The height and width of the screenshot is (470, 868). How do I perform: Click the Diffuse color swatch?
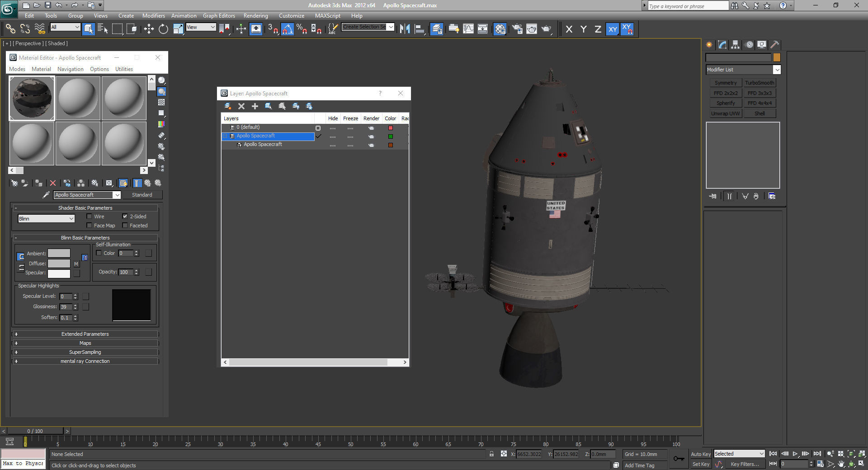tap(59, 263)
